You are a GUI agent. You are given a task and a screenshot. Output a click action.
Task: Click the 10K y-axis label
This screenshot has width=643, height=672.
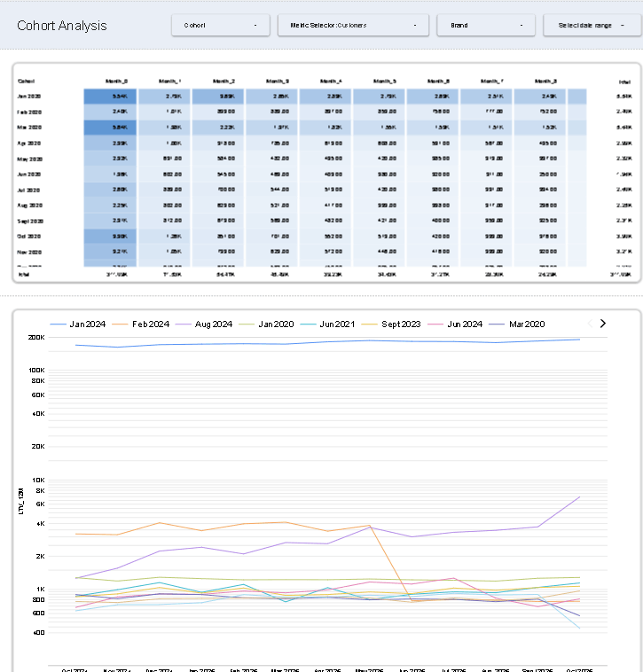(38, 480)
